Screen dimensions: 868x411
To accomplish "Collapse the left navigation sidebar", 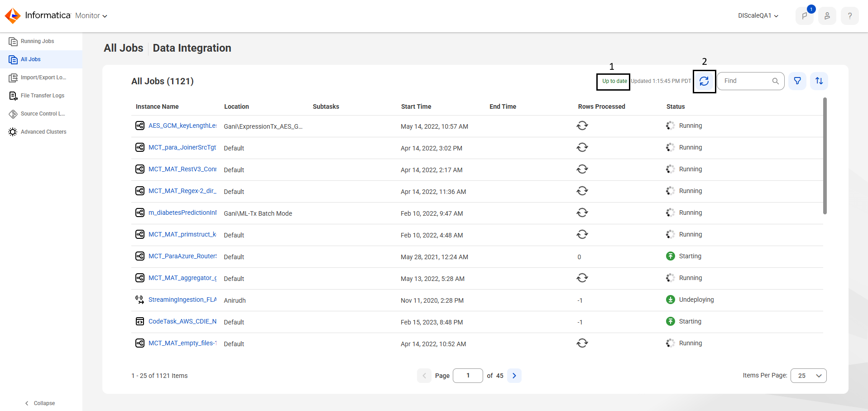I will tap(40, 403).
